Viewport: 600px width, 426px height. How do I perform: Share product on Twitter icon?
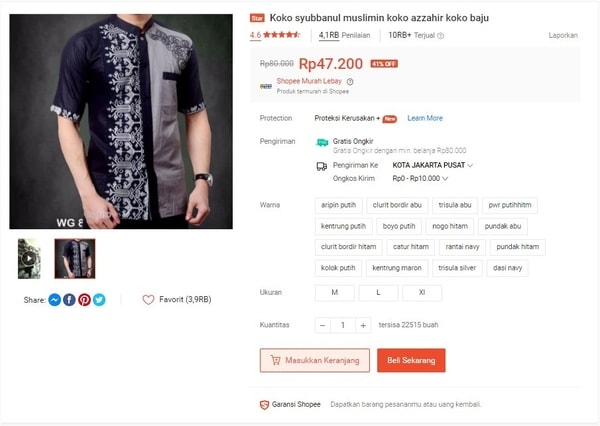(99, 300)
